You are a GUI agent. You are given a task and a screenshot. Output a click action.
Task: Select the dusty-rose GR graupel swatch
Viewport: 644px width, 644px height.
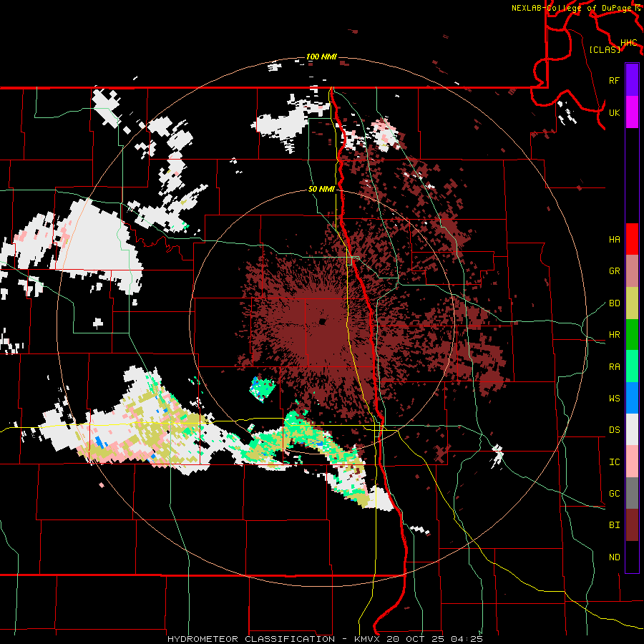[x=632, y=271]
